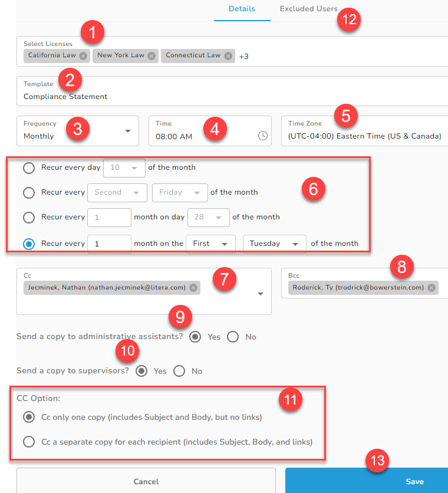This screenshot has height=493, width=448.
Task: Open the Time Zone dropdown field
Action: coord(365,131)
